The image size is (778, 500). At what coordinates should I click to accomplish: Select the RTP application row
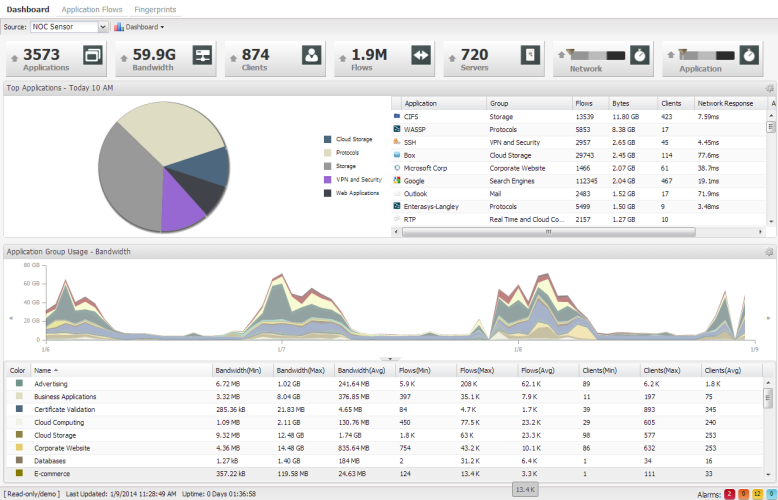[579, 219]
